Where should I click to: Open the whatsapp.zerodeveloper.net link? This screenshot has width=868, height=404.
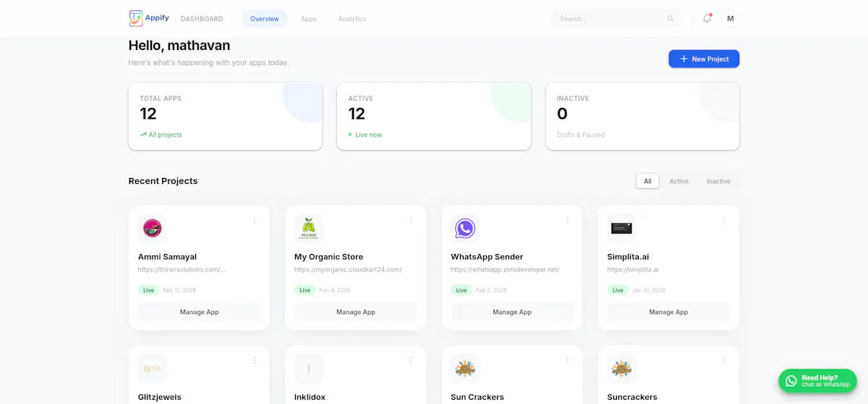pos(505,270)
